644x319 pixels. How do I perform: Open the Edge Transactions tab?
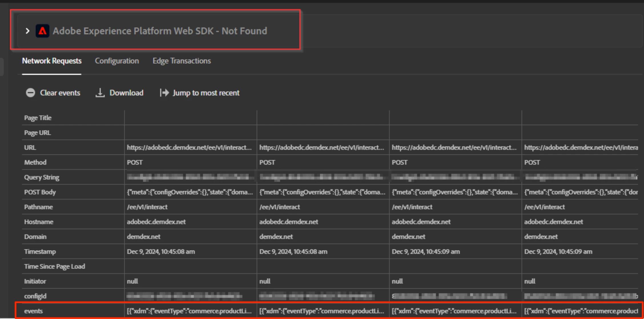point(182,61)
